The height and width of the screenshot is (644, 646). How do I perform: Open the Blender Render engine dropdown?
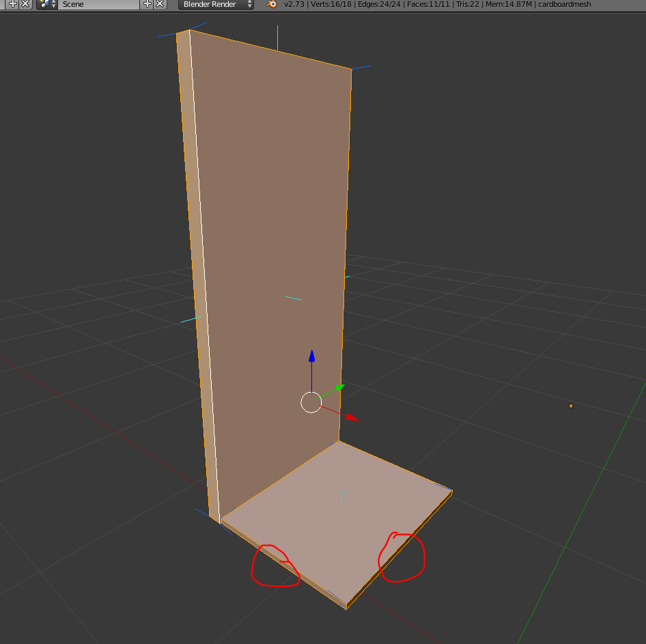[x=216, y=4]
